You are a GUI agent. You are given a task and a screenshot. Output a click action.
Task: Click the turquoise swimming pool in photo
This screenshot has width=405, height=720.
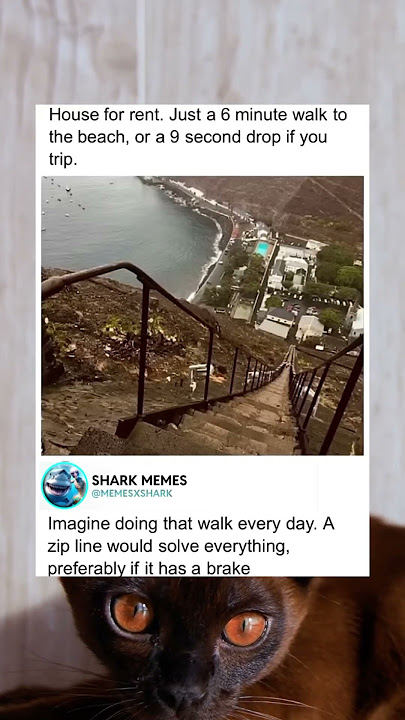(262, 249)
